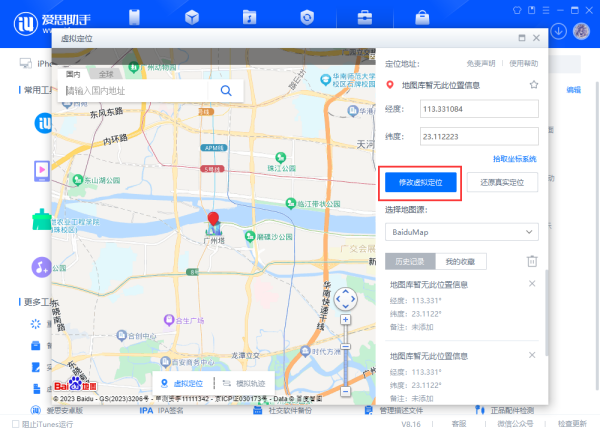Open 社交软件备份 tool in main window
Screen dimensions: 600x433
click(x=282, y=410)
